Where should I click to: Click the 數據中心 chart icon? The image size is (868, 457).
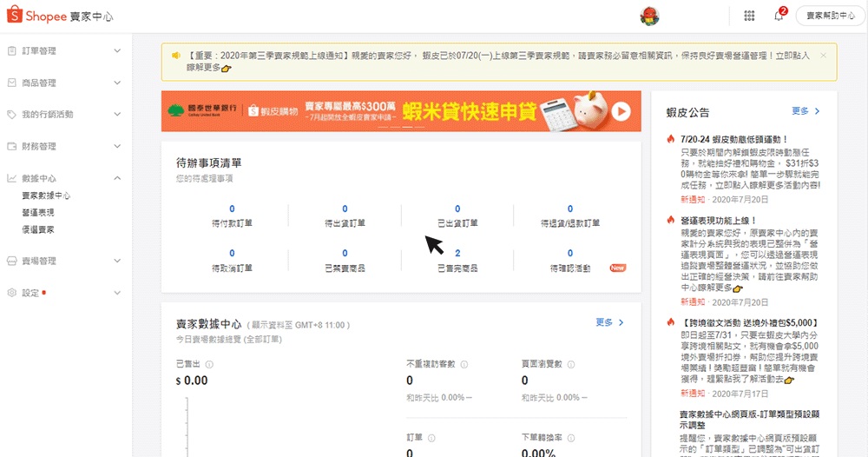click(11, 178)
